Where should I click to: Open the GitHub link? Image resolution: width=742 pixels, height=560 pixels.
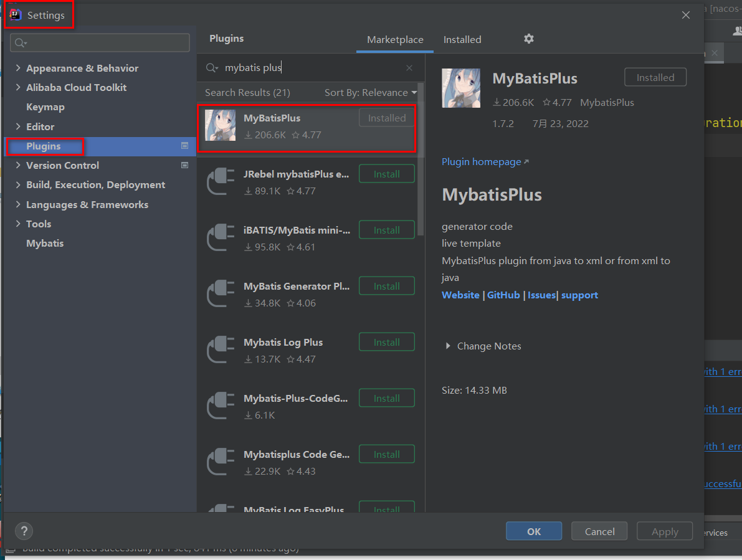[x=503, y=295]
